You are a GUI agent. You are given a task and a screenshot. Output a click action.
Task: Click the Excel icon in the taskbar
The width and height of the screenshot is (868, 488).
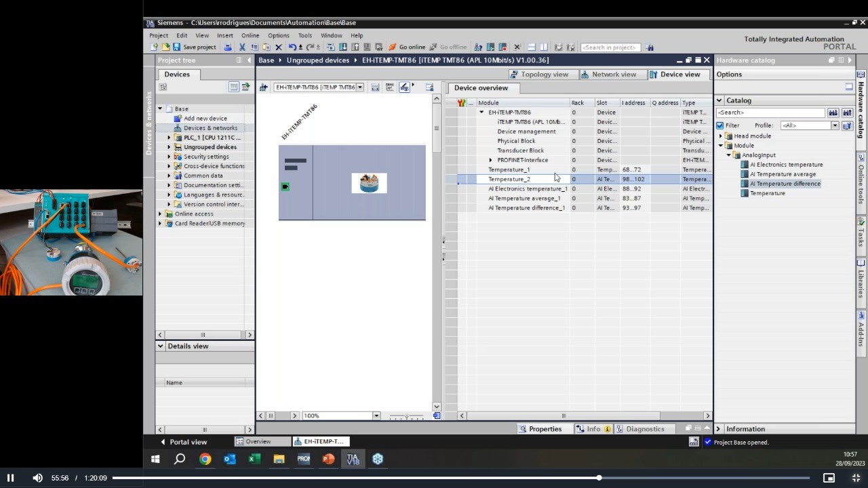pyautogui.click(x=254, y=459)
